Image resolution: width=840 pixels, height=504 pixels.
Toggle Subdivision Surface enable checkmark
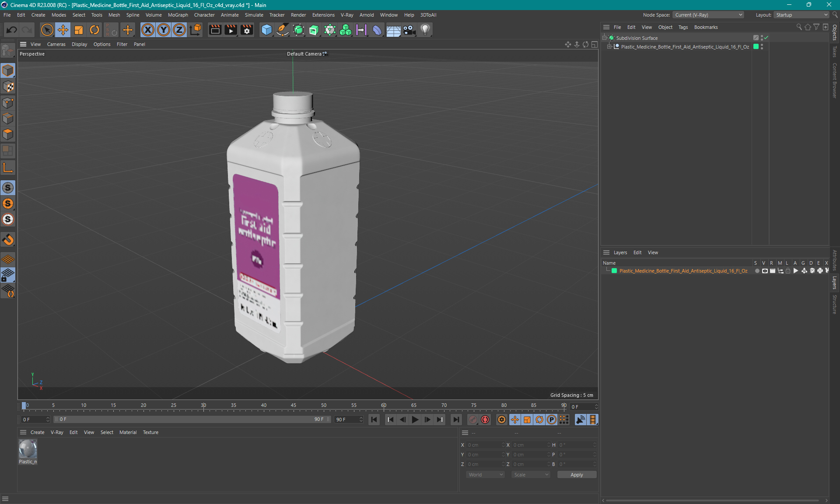(766, 38)
